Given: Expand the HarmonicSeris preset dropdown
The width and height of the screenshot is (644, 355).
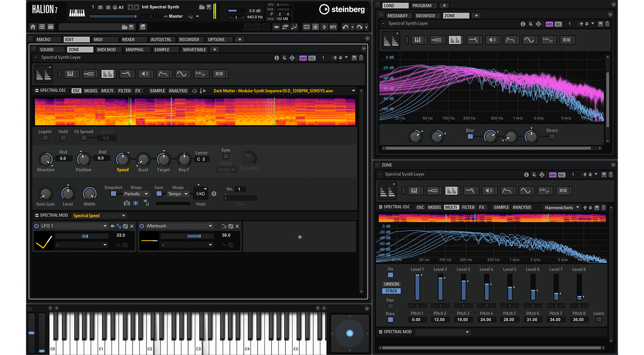Looking at the screenshot, I should point(562,208).
